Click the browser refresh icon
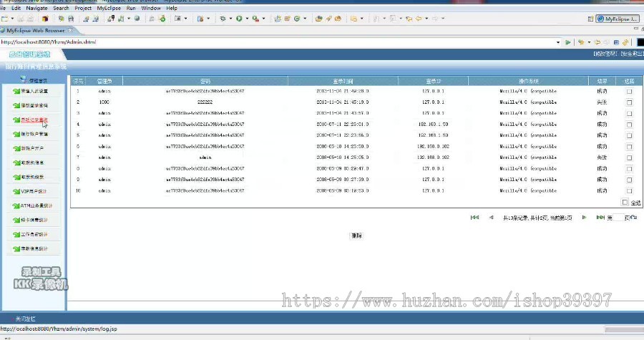Image resolution: width=644 pixels, height=340 pixels. [x=625, y=42]
